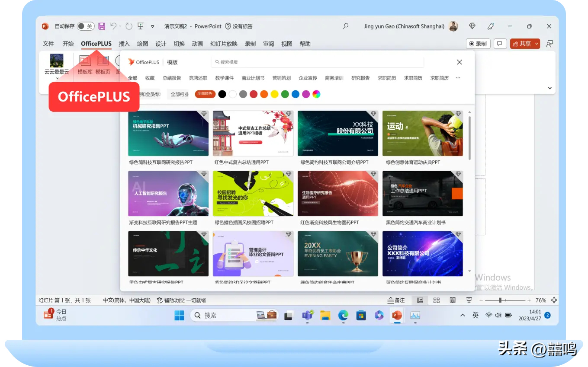Click the 没有标签 sensitivity shield icon

[x=228, y=26]
